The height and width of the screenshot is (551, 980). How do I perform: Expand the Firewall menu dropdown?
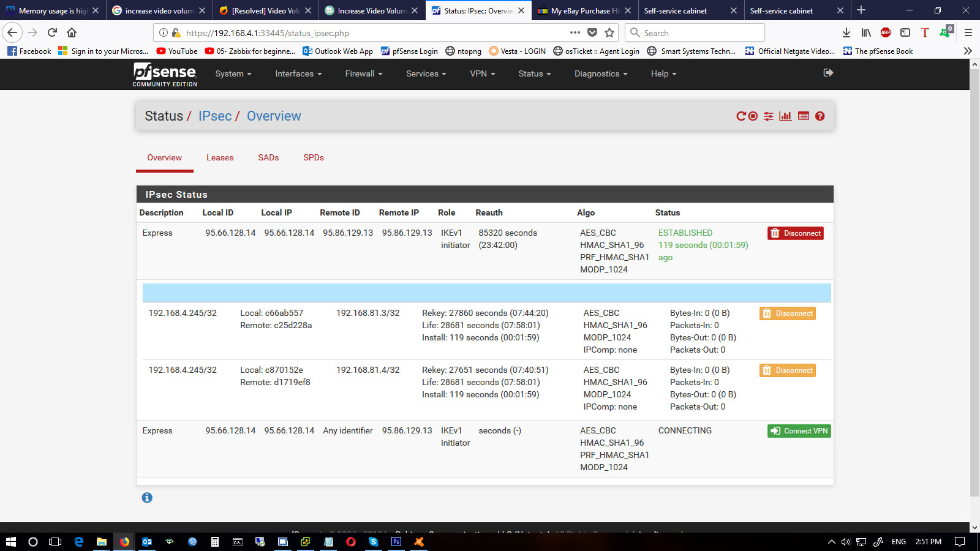point(363,73)
